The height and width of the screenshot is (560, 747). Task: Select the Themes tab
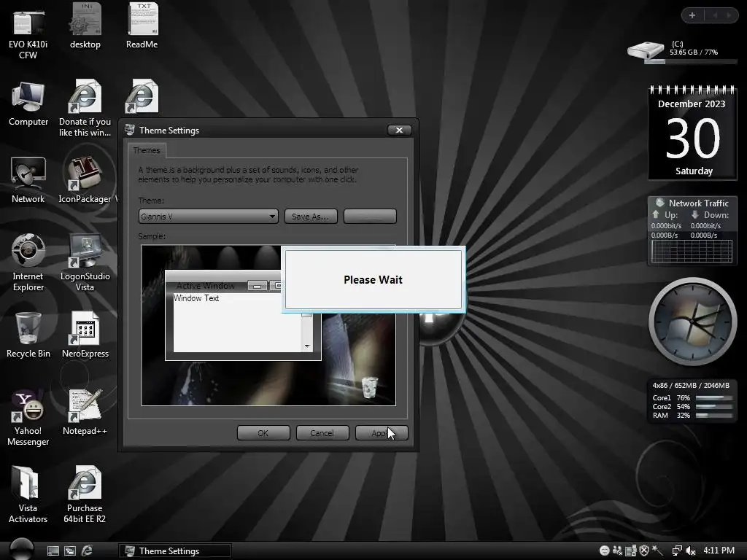147,150
